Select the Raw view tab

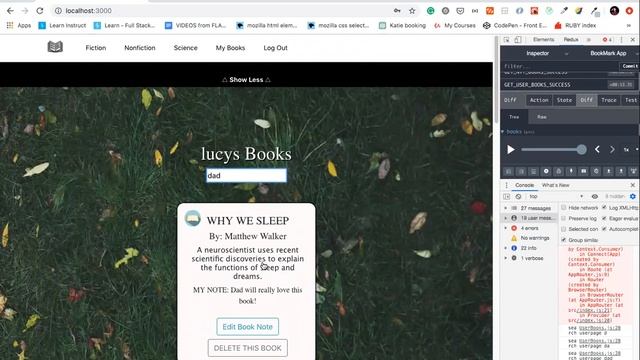[x=542, y=117]
